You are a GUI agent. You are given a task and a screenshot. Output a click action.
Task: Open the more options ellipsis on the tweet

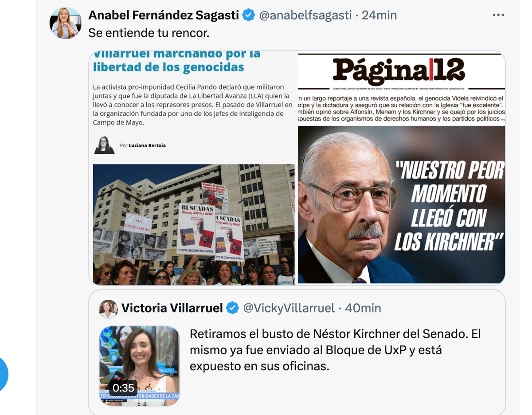coord(498,15)
